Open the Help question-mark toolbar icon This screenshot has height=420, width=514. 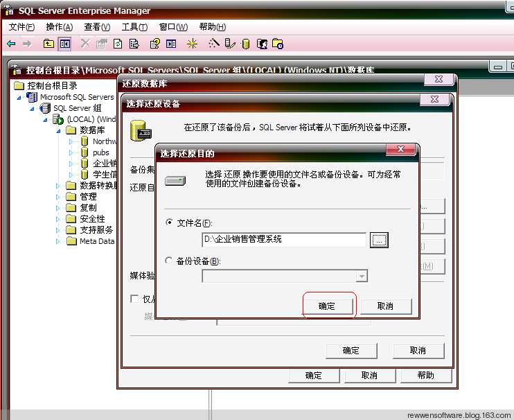coord(154,44)
